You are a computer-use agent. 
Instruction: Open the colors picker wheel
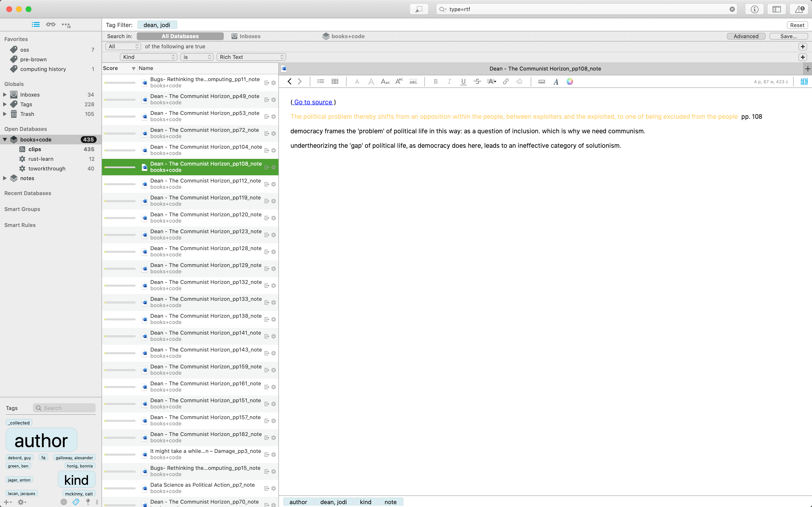570,82
